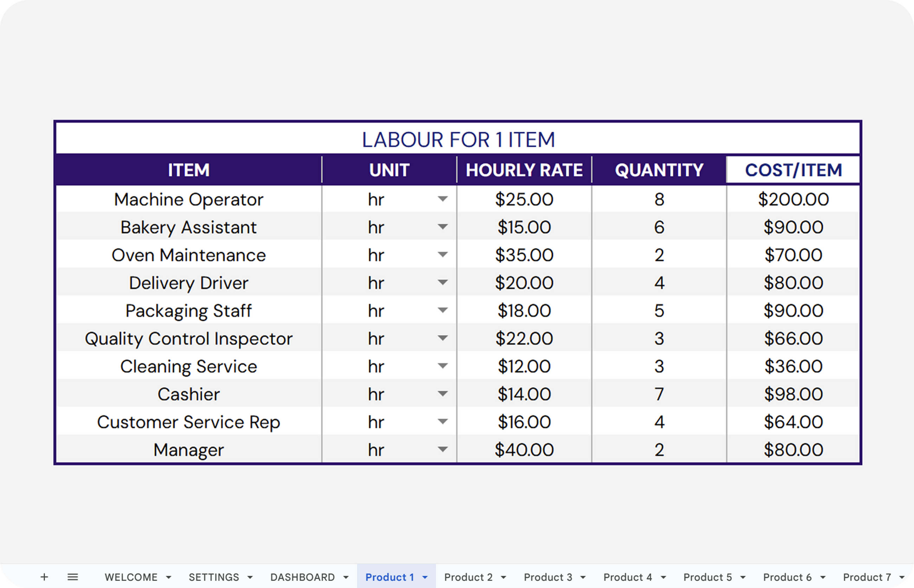The image size is (914, 588).
Task: Expand the unit dropdown for Machine Operator
Action: coord(443,199)
